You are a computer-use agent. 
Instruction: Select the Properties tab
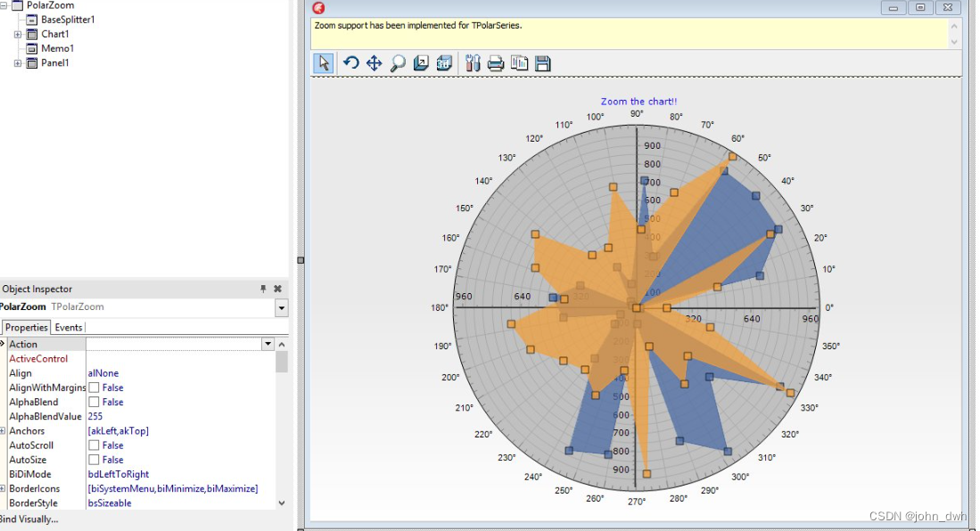tap(26, 327)
